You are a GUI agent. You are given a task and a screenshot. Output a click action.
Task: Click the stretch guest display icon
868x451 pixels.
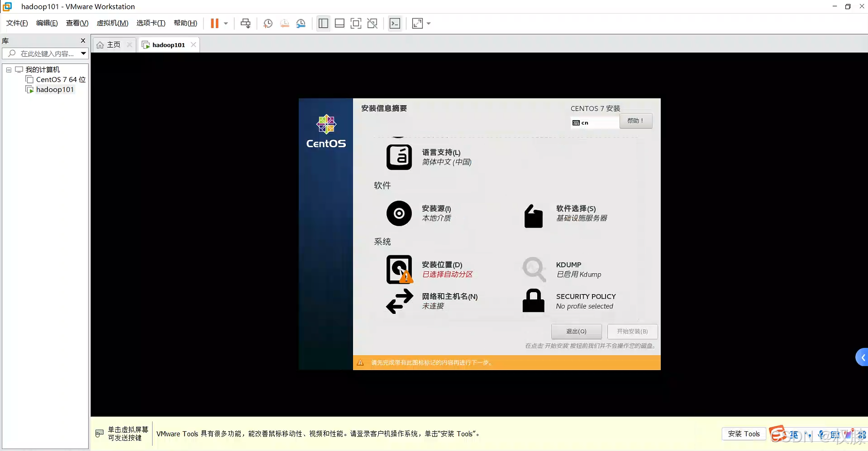pos(418,23)
